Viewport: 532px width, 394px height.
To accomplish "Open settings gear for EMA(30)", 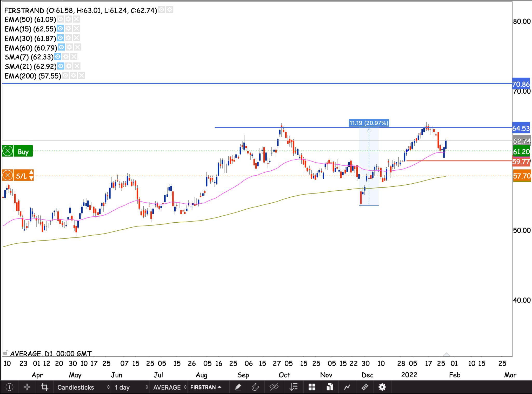I will point(68,38).
